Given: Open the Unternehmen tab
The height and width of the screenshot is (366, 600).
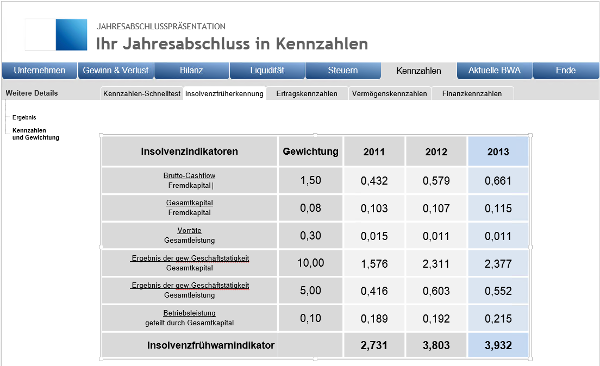Looking at the screenshot, I should tap(39, 70).
